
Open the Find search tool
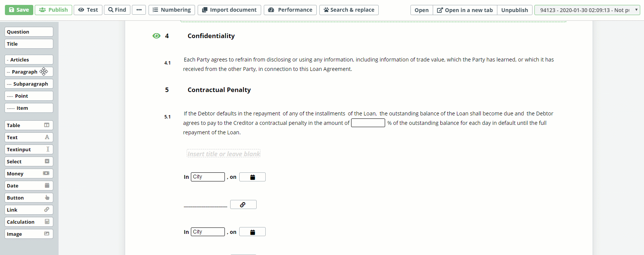coord(117,10)
